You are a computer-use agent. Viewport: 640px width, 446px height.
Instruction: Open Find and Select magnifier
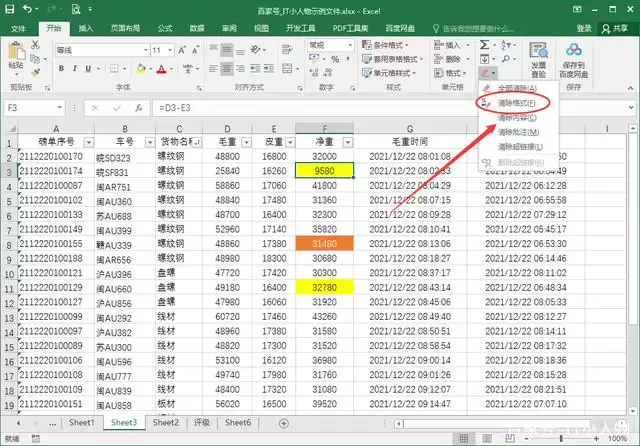506,59
